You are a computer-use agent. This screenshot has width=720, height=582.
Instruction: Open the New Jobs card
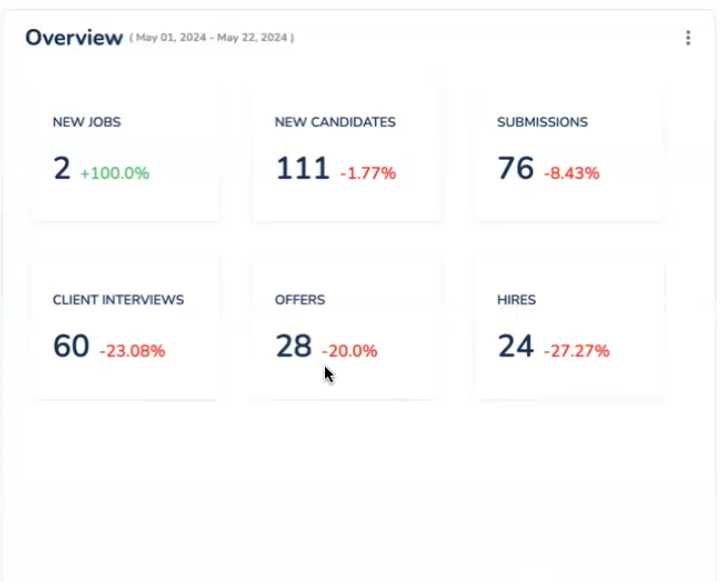tap(125, 152)
